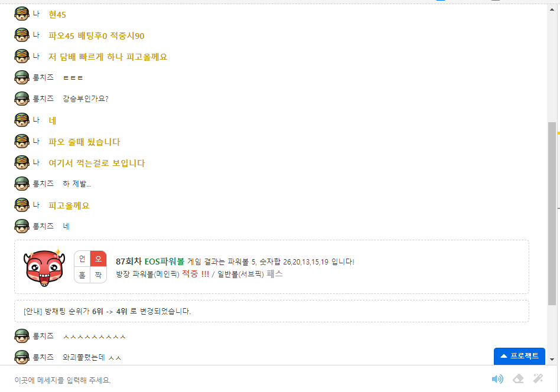Select the '언' result cell
The height and width of the screenshot is (392, 560).
(82, 259)
